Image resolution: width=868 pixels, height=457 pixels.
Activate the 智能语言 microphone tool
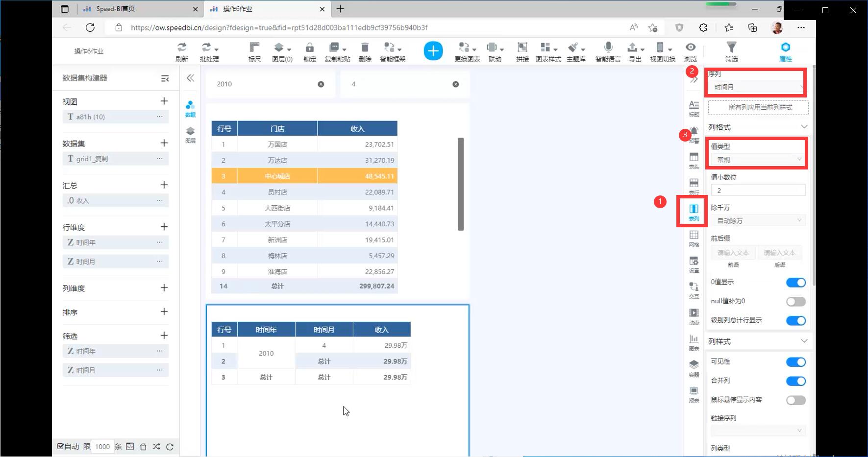point(608,51)
